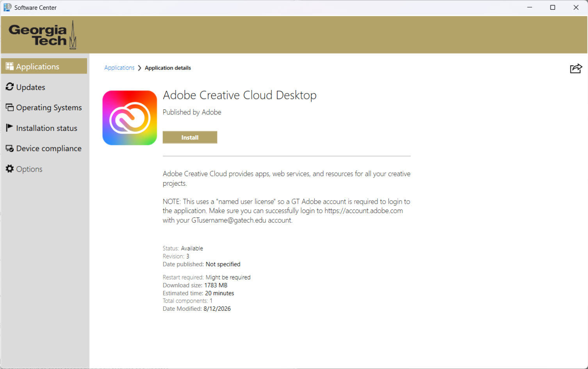The height and width of the screenshot is (369, 588).
Task: Open the Updates sidebar section
Action: (x=44, y=87)
